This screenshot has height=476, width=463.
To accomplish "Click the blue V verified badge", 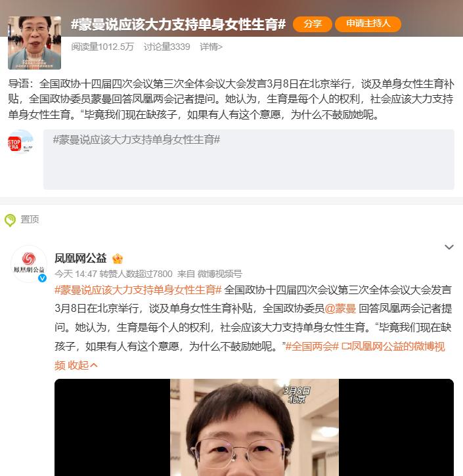I will click(42, 278).
